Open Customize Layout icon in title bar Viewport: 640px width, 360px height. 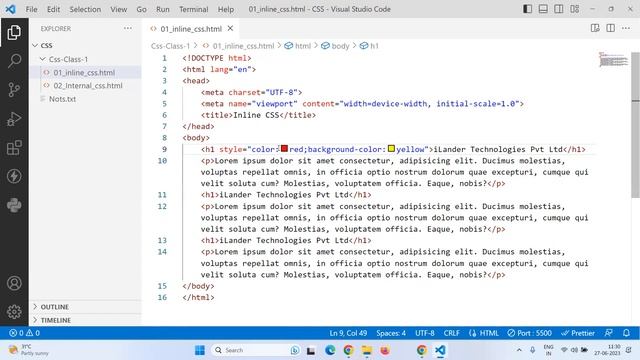[575, 9]
